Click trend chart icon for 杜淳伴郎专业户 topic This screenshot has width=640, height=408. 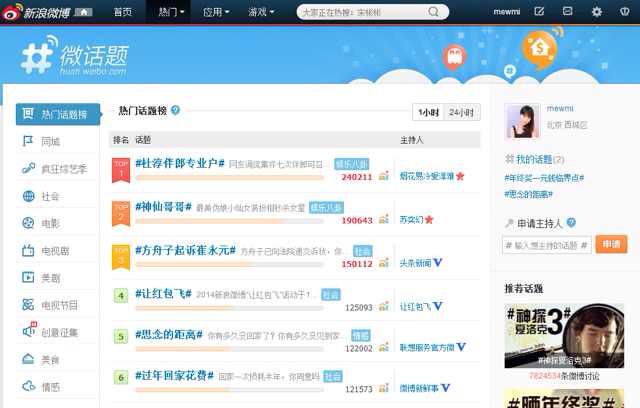point(383,177)
